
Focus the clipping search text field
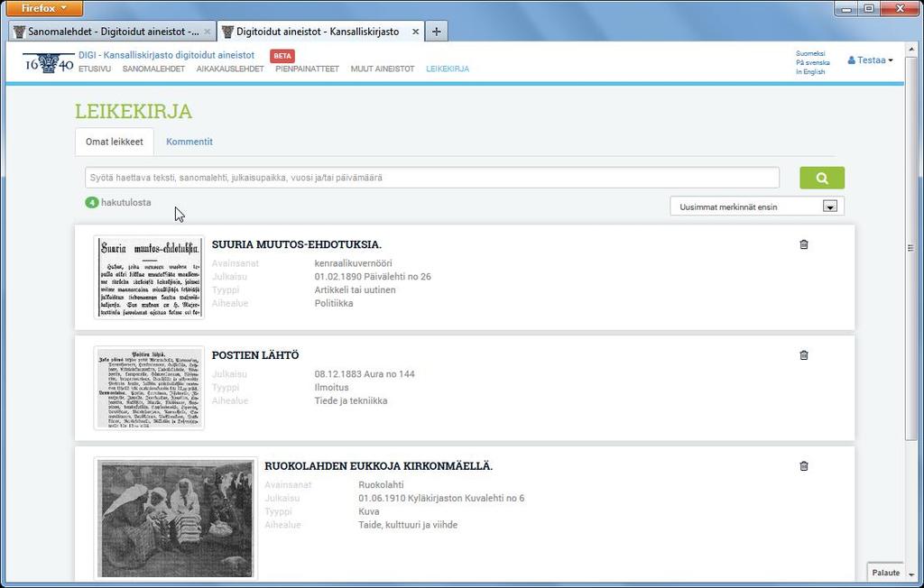[432, 178]
